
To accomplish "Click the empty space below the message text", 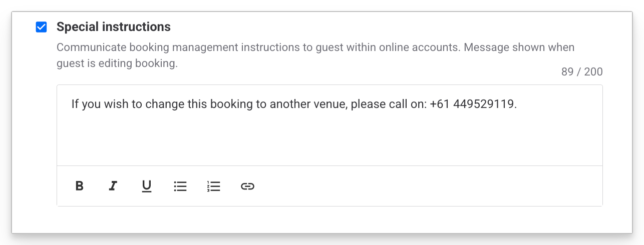I will (x=329, y=140).
